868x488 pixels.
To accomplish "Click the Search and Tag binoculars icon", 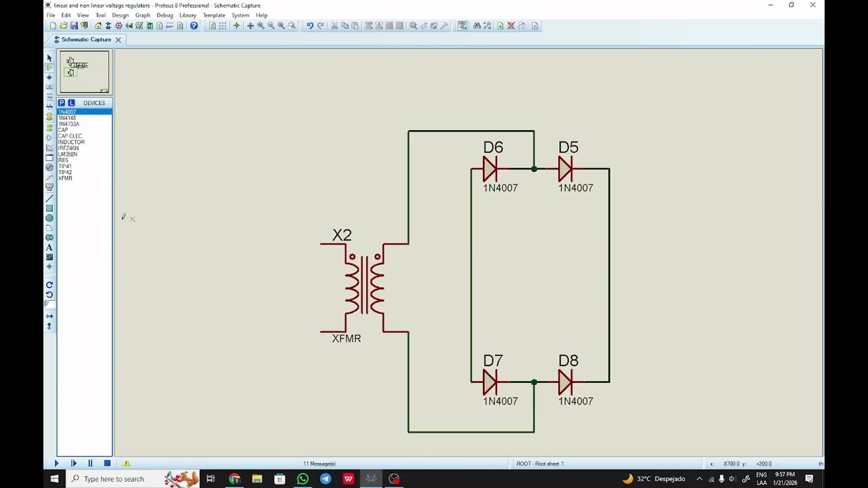I will coord(477,26).
